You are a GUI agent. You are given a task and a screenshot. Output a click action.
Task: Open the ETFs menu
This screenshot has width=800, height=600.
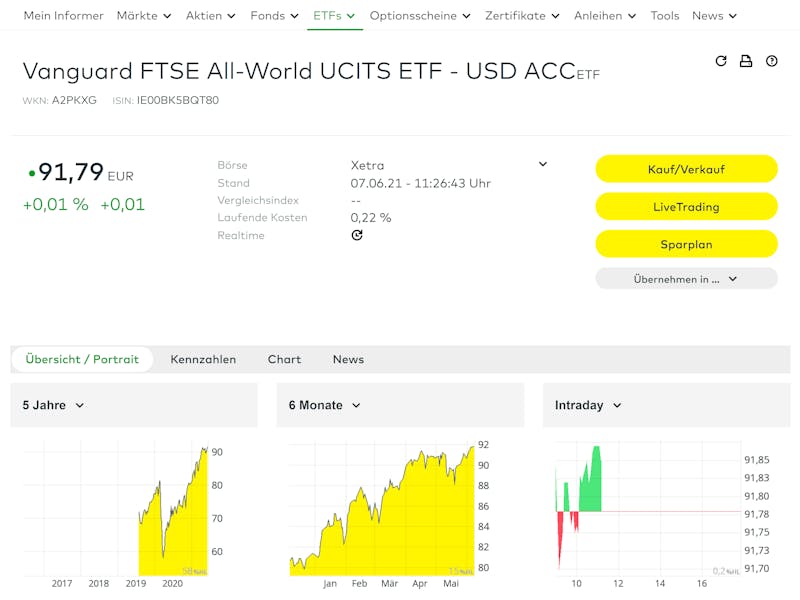[x=334, y=16]
